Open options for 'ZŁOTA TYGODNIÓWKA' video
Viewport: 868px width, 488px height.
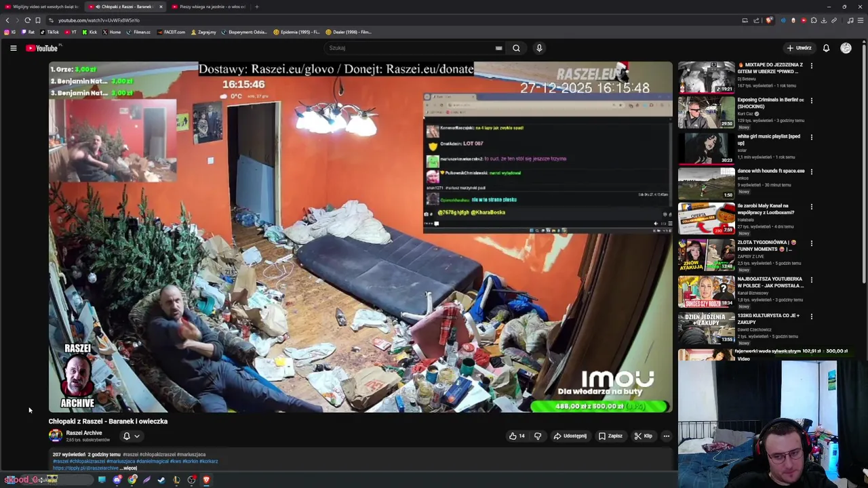[812, 243]
